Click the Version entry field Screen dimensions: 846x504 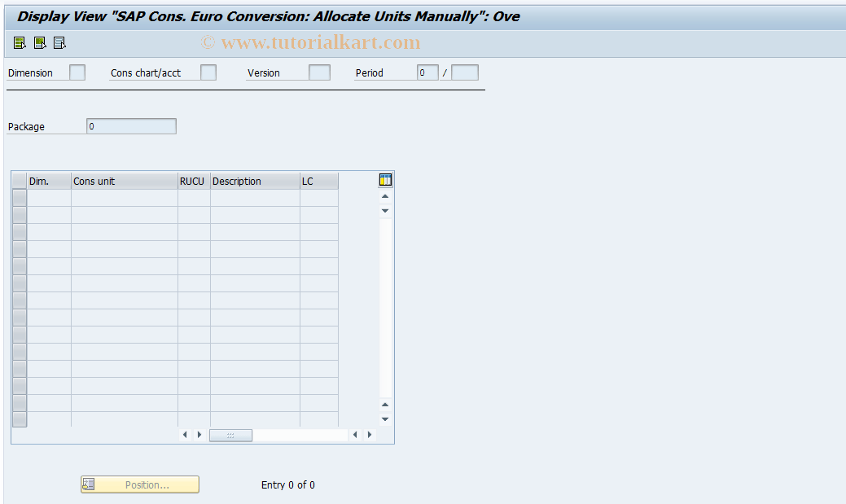coord(318,72)
